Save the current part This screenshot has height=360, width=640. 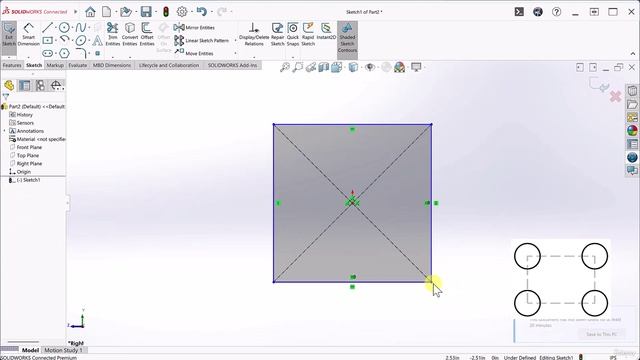tap(146, 12)
